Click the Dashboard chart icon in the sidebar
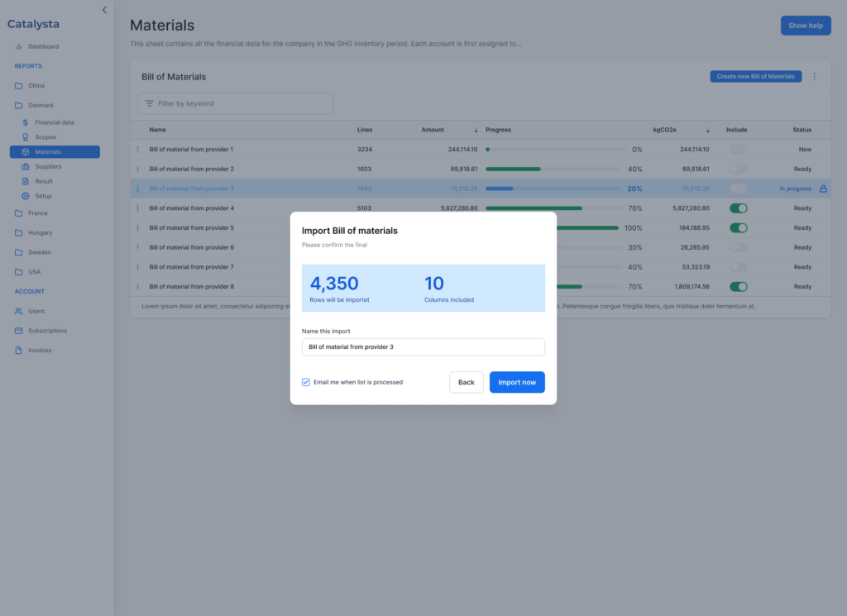 pyautogui.click(x=18, y=46)
